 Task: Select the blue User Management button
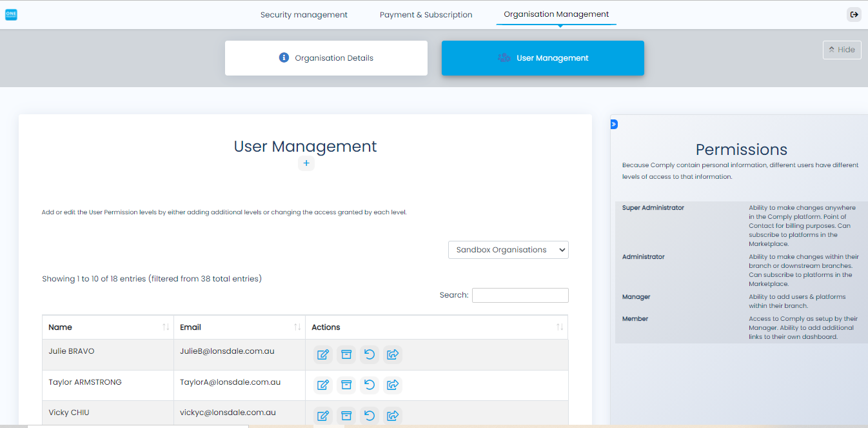tap(543, 58)
